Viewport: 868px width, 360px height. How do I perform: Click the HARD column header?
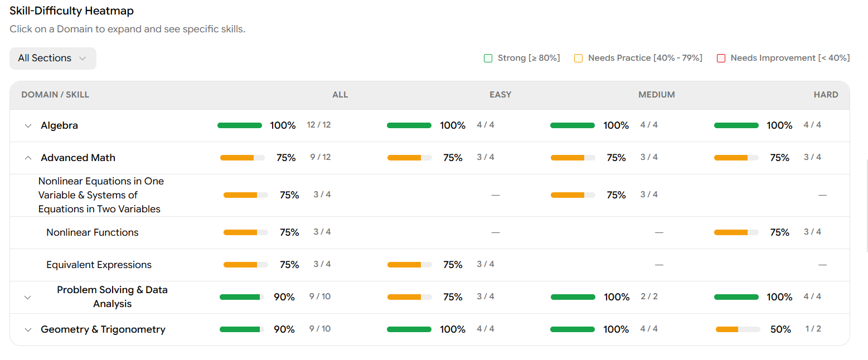tap(826, 95)
